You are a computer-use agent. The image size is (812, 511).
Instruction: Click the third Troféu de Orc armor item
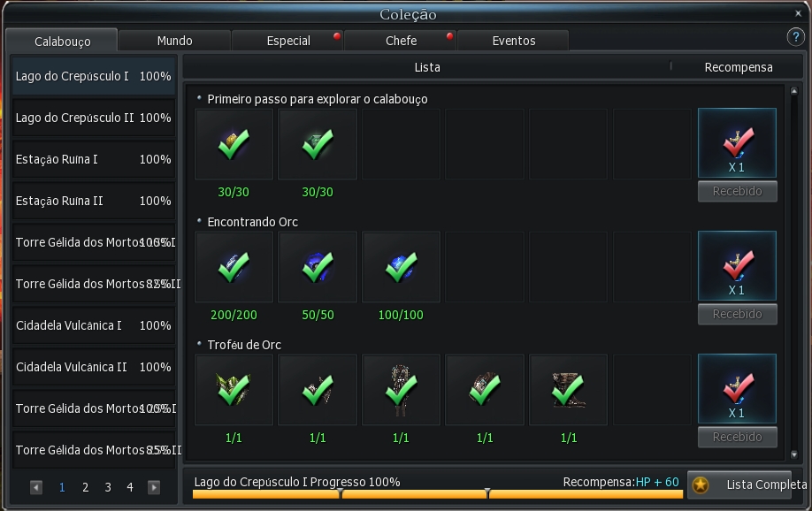(x=401, y=390)
